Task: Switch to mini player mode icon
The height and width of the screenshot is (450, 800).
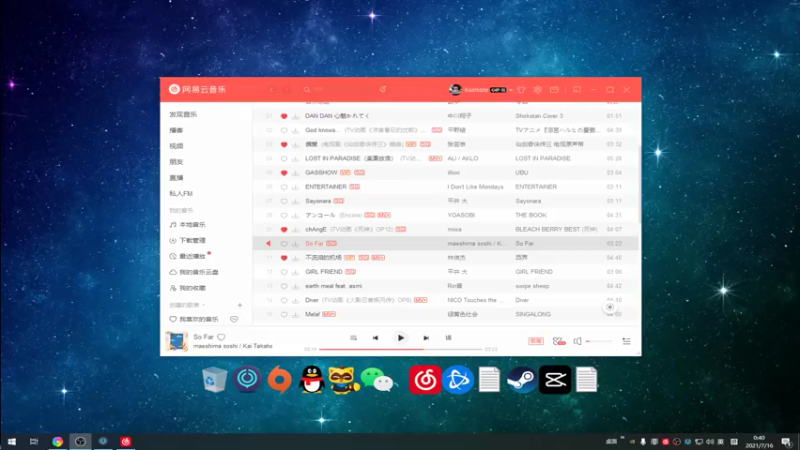Action: pyautogui.click(x=577, y=90)
